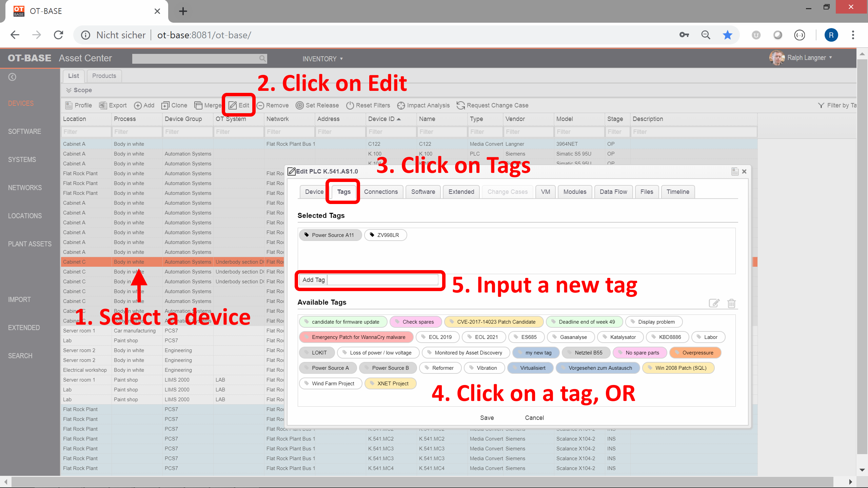This screenshot has height=488, width=868.
Task: Select the Overpressure tag
Action: point(695,352)
